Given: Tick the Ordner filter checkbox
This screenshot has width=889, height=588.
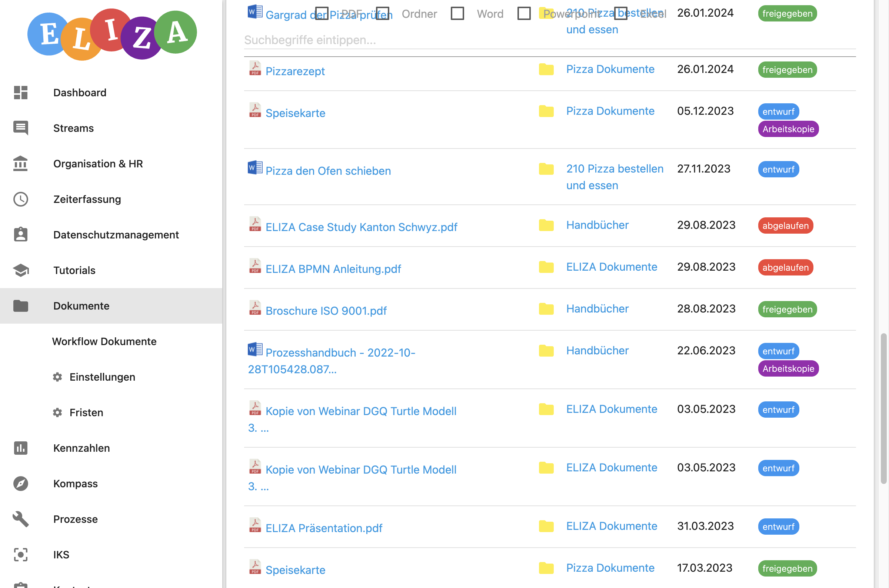Looking at the screenshot, I should tap(383, 13).
